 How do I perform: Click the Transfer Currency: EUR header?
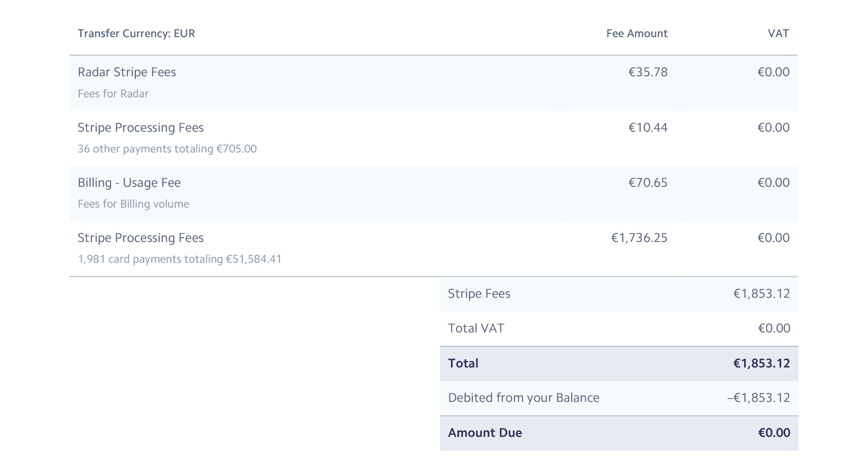click(136, 33)
